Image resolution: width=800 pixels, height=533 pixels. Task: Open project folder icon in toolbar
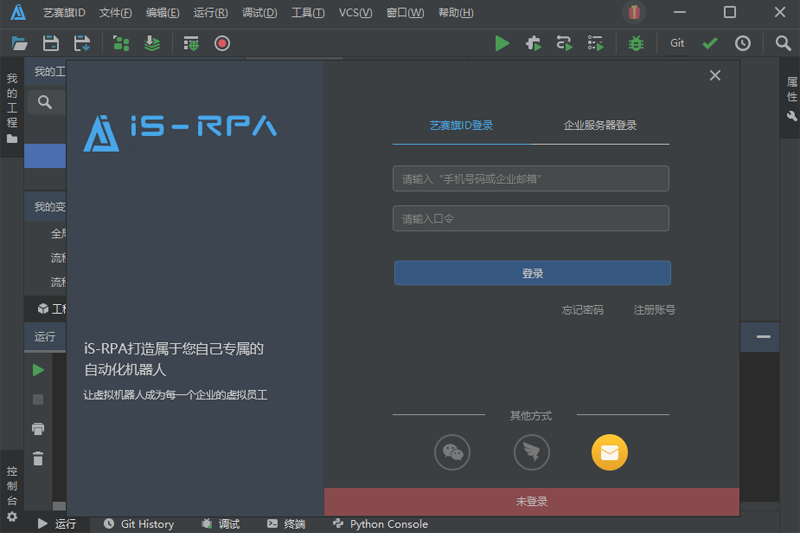click(x=19, y=43)
